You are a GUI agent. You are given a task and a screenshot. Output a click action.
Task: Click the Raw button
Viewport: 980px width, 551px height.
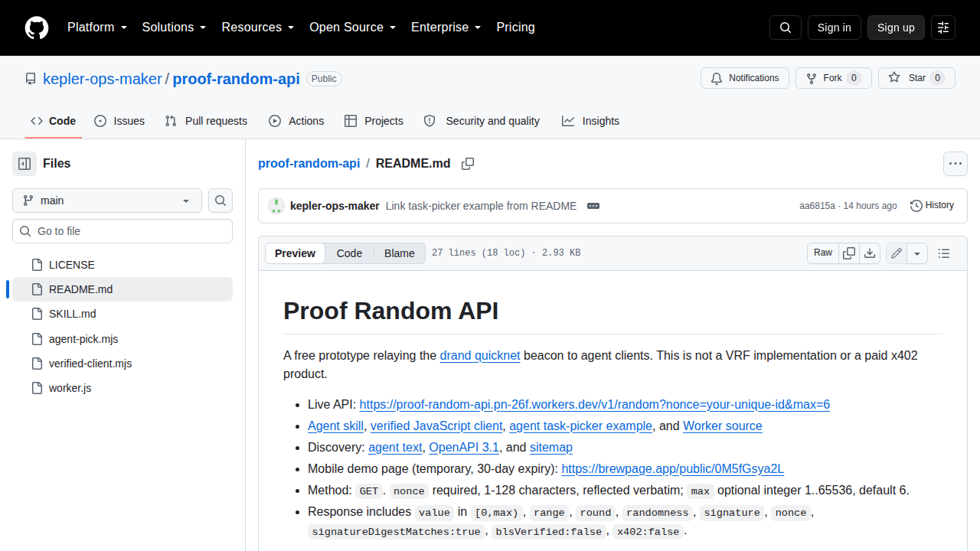(823, 253)
